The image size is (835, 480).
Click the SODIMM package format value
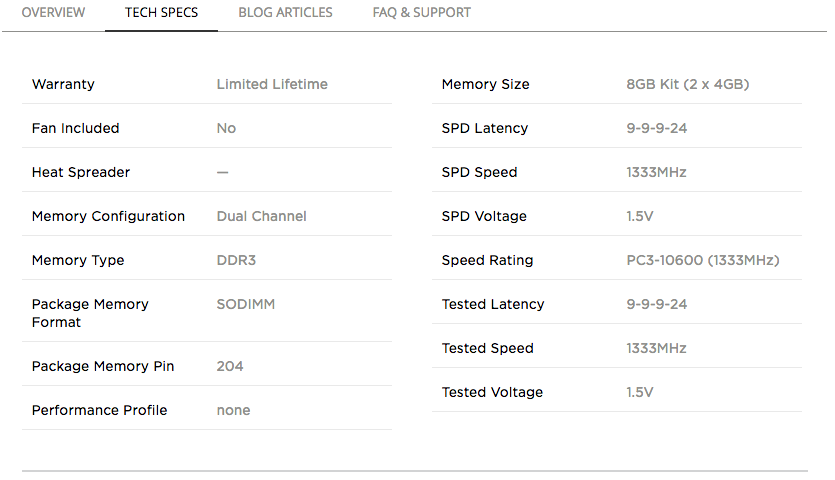pos(245,304)
